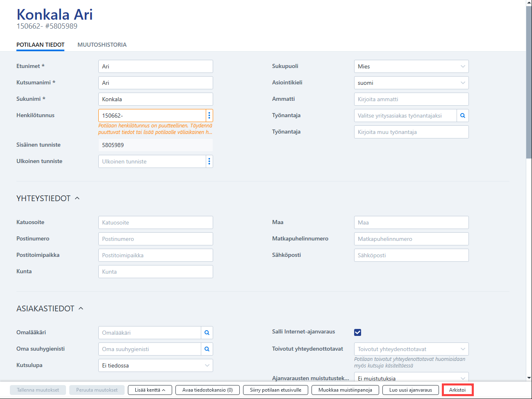Switch to MUUTOSHISTORIA tab
Viewport: 532px width, 399px height.
(x=102, y=45)
